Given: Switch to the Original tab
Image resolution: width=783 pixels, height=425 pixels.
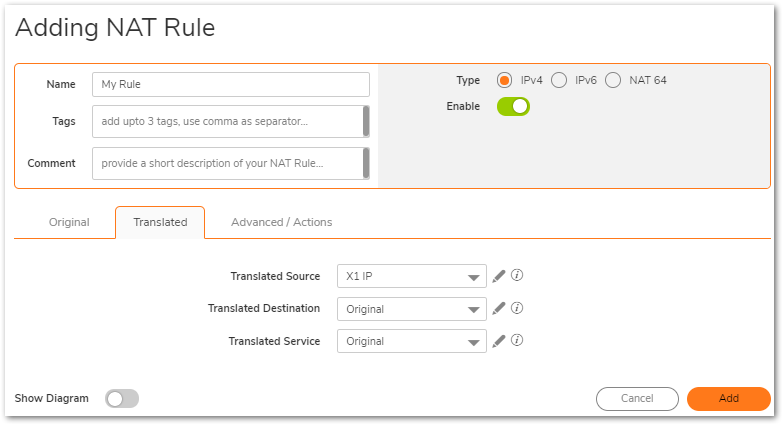Looking at the screenshot, I should pos(69,222).
